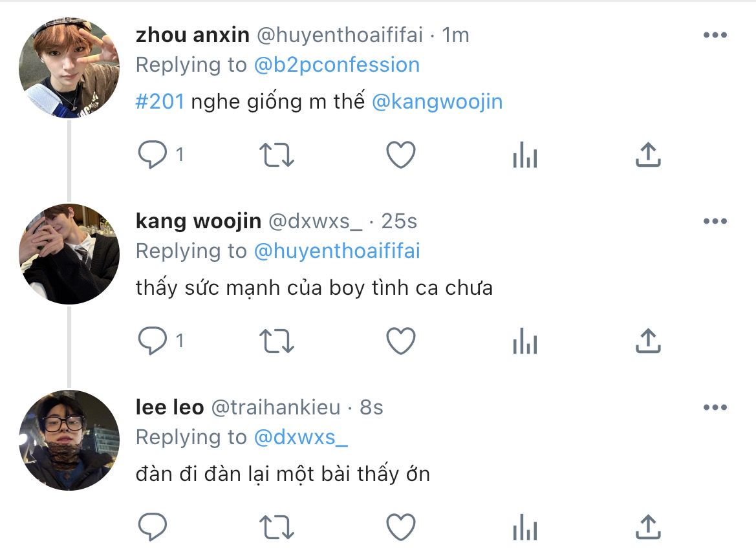This screenshot has width=756, height=556.
Task: Like lee leo's tweet
Action: click(401, 527)
